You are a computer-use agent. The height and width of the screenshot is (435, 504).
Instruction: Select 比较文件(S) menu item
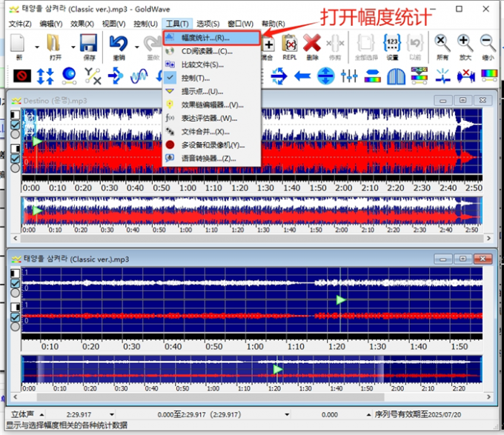pyautogui.click(x=212, y=65)
